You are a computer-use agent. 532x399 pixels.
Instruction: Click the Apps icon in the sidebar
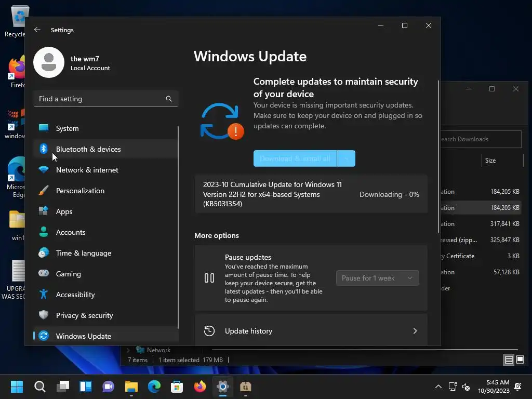pos(44,211)
